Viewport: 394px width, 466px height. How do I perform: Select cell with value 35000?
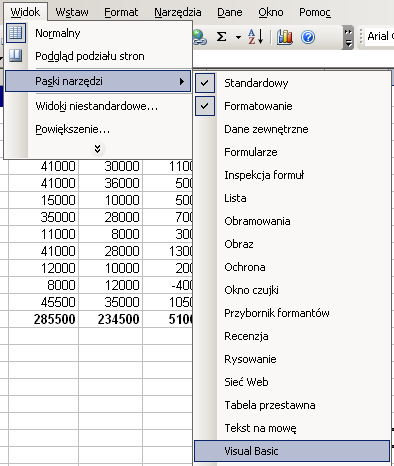44,217
